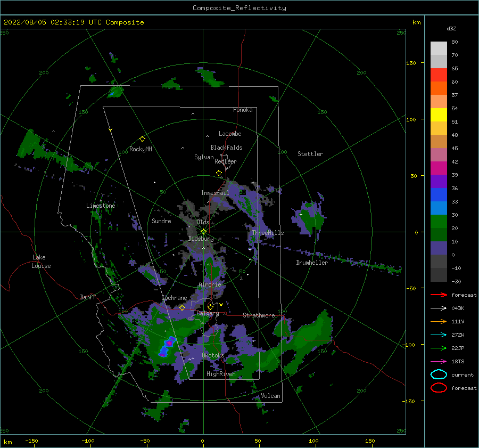Click the Ponoka city label
Image resolution: width=479 pixels, height=448 pixels.
click(x=243, y=110)
